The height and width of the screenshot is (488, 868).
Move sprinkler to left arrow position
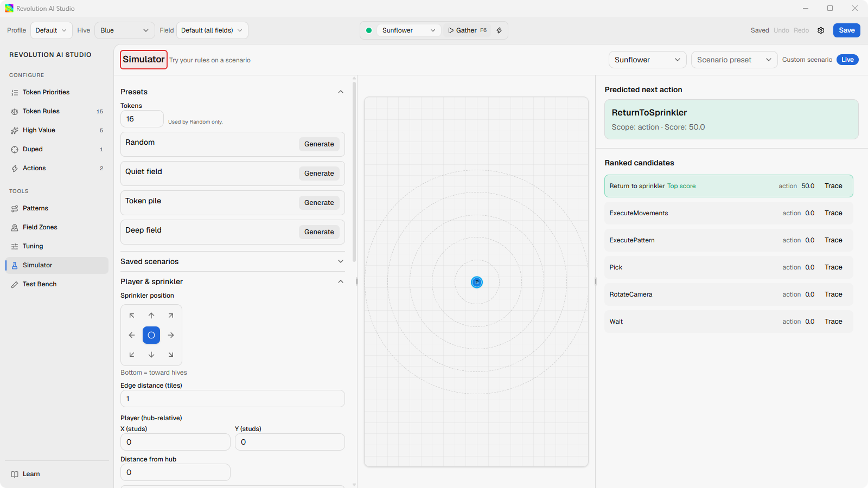pyautogui.click(x=132, y=335)
